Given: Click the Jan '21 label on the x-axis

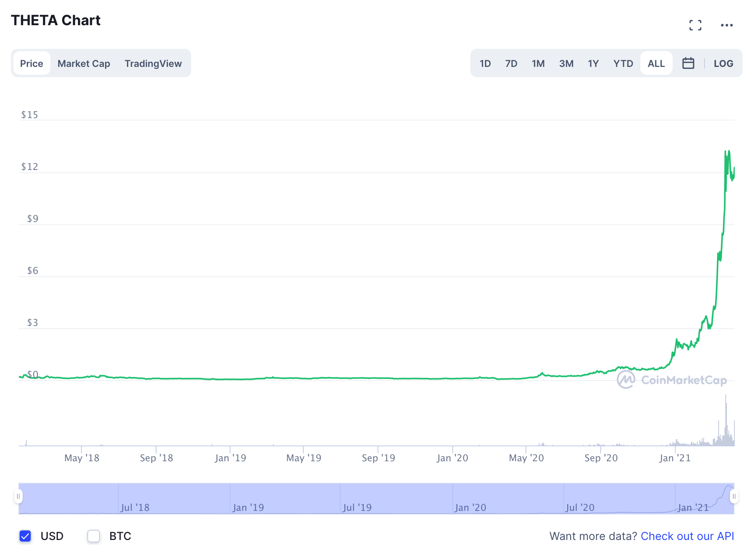Looking at the screenshot, I should [x=675, y=458].
